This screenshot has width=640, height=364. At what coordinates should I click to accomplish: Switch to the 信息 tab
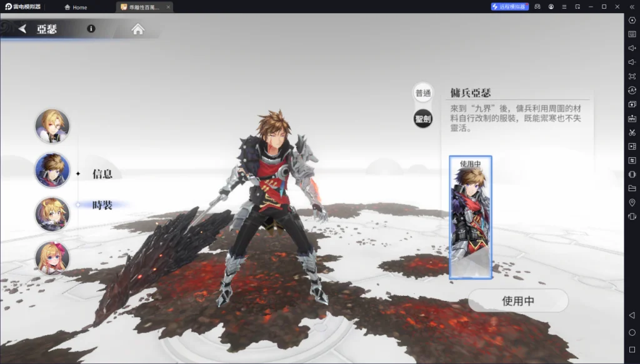tap(102, 174)
